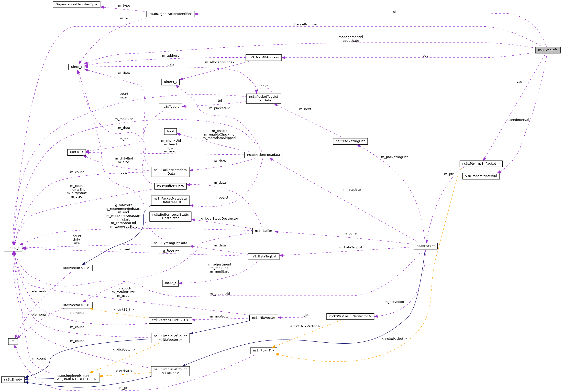Click the m_packetTagList edge label
Image resolution: width=562 pixels, height=392 pixels.
point(394,157)
